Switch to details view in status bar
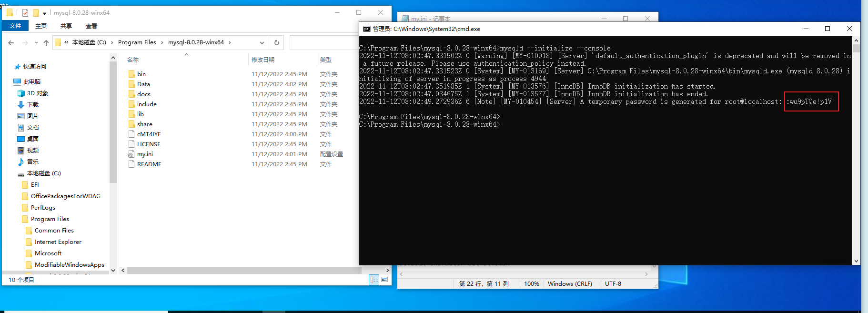 click(374, 280)
